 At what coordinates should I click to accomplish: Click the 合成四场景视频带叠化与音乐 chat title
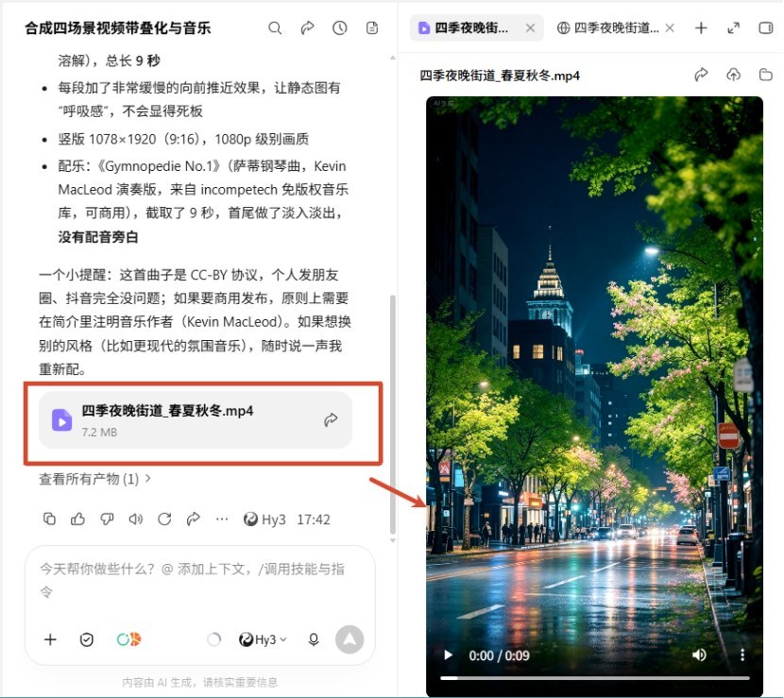coord(118,28)
